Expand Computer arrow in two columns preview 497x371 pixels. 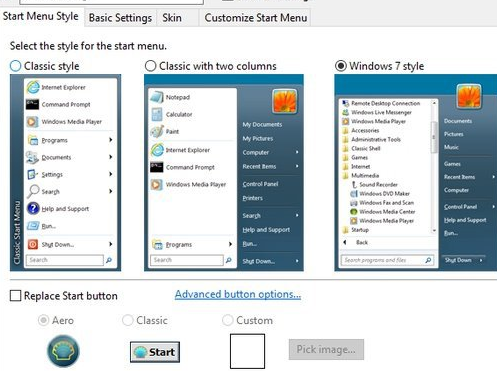[x=297, y=152]
